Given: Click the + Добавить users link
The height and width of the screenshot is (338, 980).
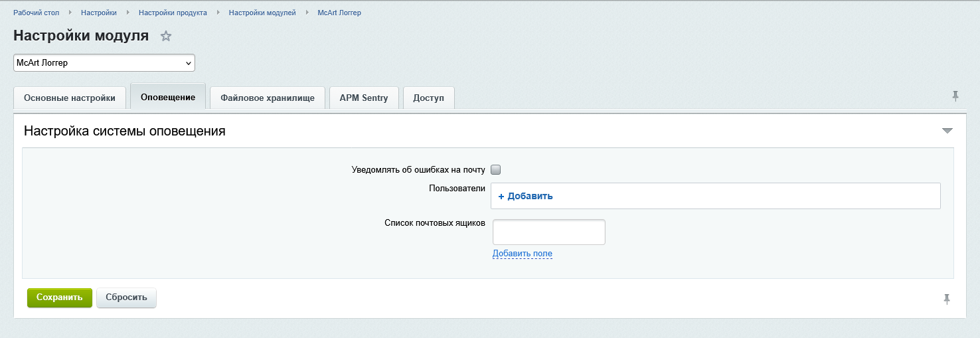Looking at the screenshot, I should (x=525, y=196).
